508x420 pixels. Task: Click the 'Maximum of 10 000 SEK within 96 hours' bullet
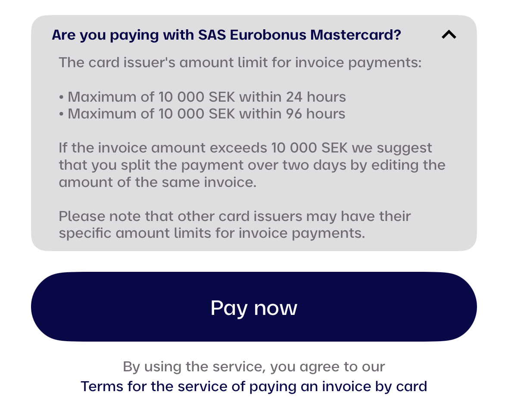point(203,114)
